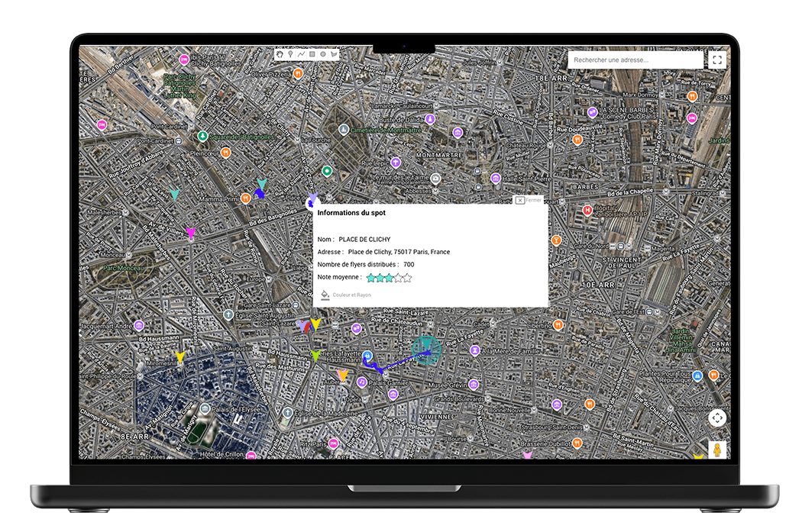Close the spot info popup with Fermer
This screenshot has height=532, width=802.
point(529,200)
